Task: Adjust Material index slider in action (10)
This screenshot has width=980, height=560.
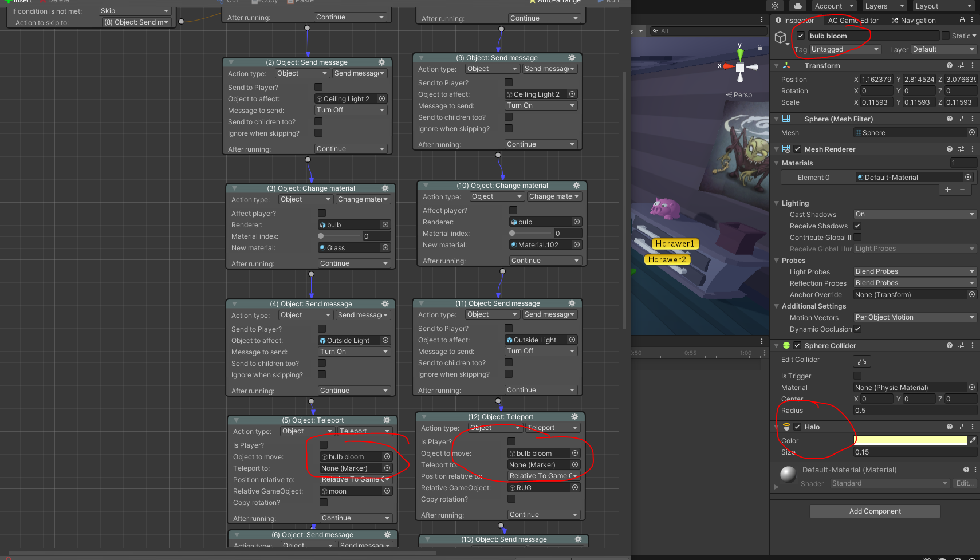Action: point(531,233)
